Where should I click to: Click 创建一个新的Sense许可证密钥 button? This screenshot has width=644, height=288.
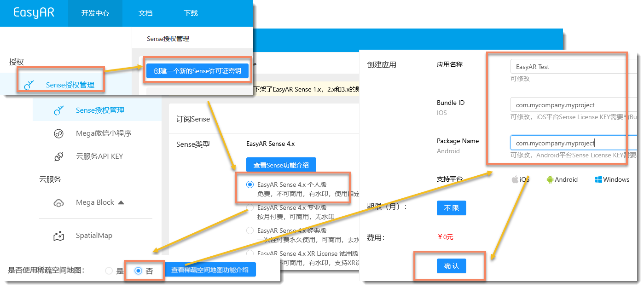[x=197, y=71]
